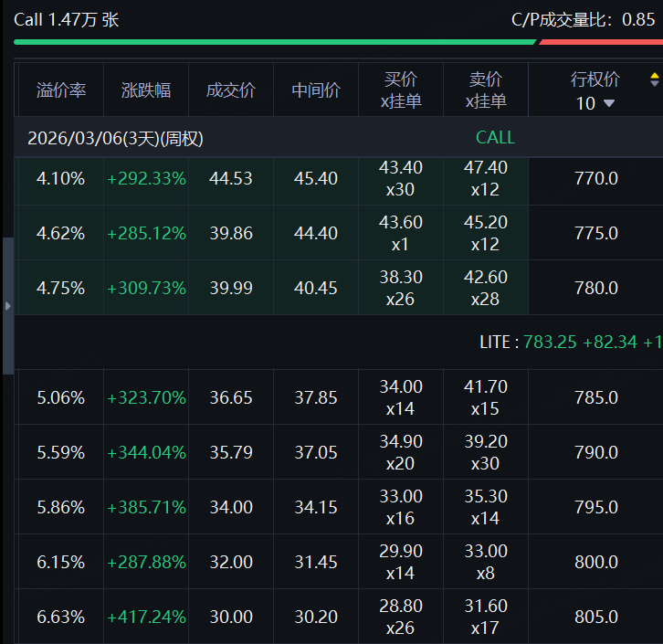Click the strike price sort arrows icon
The height and width of the screenshot is (644, 663).
tap(654, 79)
